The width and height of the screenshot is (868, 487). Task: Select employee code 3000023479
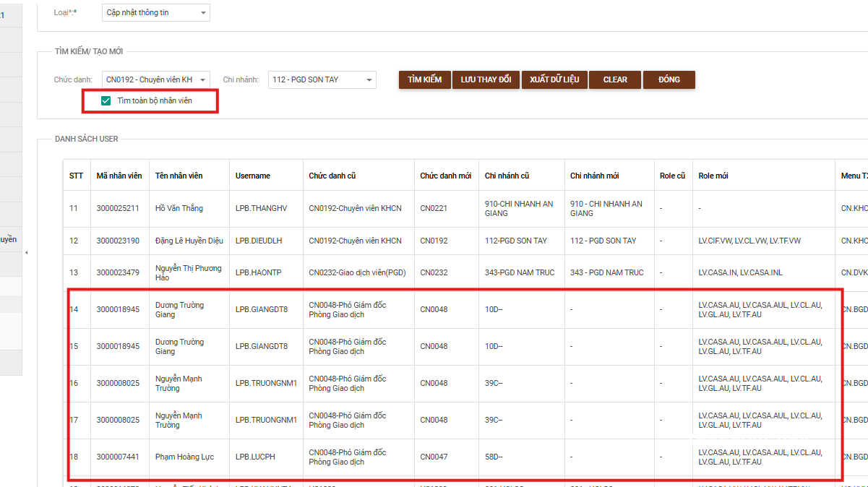118,272
